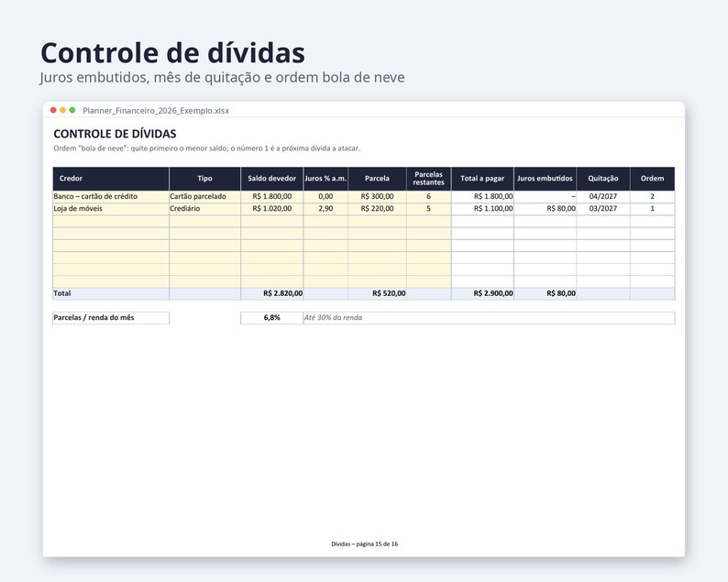The height and width of the screenshot is (582, 728).
Task: Select the 03/2027 quitação cell
Action: [603, 209]
